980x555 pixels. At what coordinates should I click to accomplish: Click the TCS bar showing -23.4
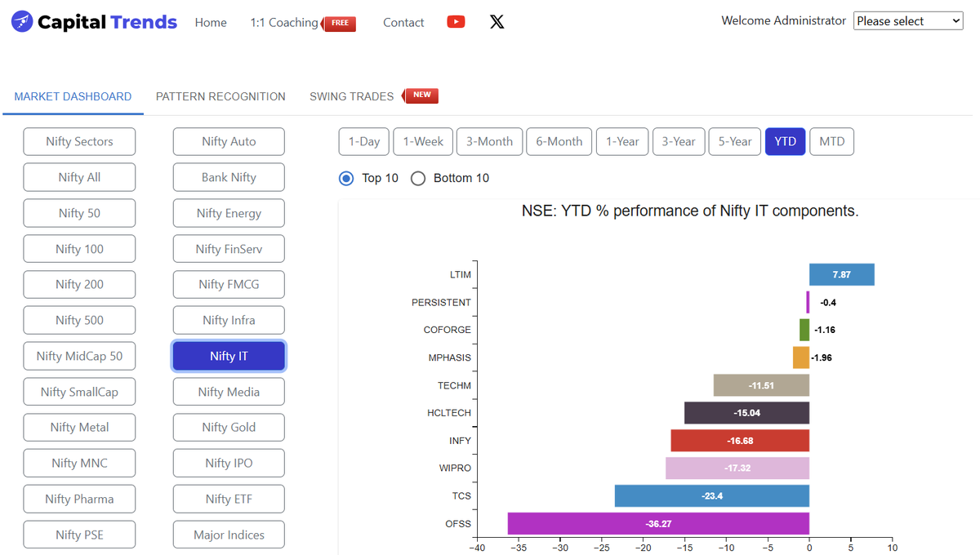pyautogui.click(x=712, y=495)
